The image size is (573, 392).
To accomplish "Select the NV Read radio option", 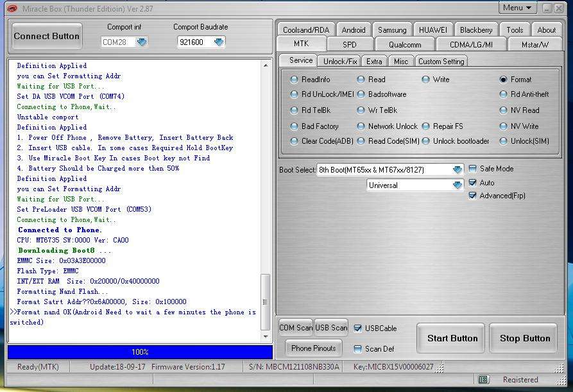I will pos(503,110).
